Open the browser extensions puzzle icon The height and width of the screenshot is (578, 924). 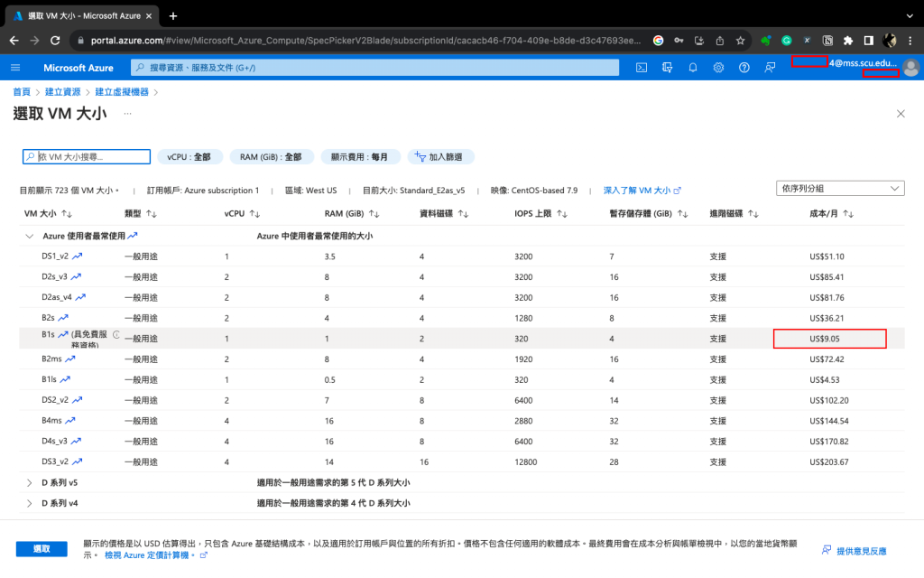pos(848,41)
